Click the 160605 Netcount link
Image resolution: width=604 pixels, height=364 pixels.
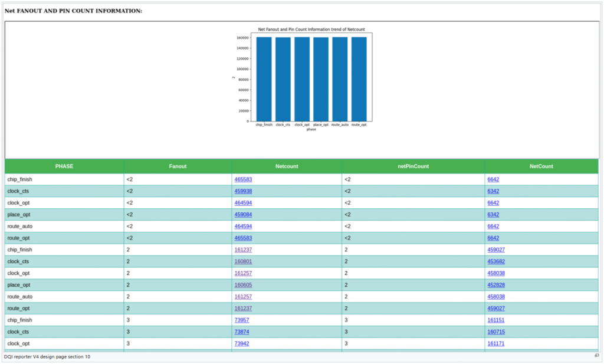click(243, 285)
